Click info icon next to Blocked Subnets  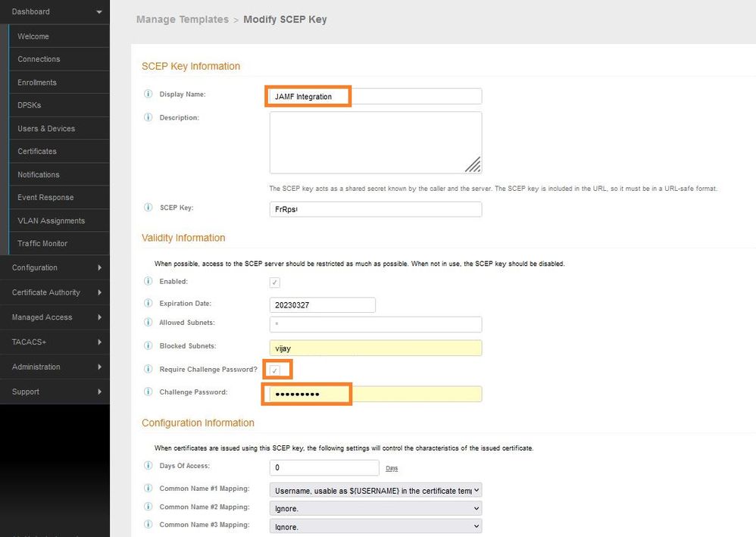tap(148, 346)
